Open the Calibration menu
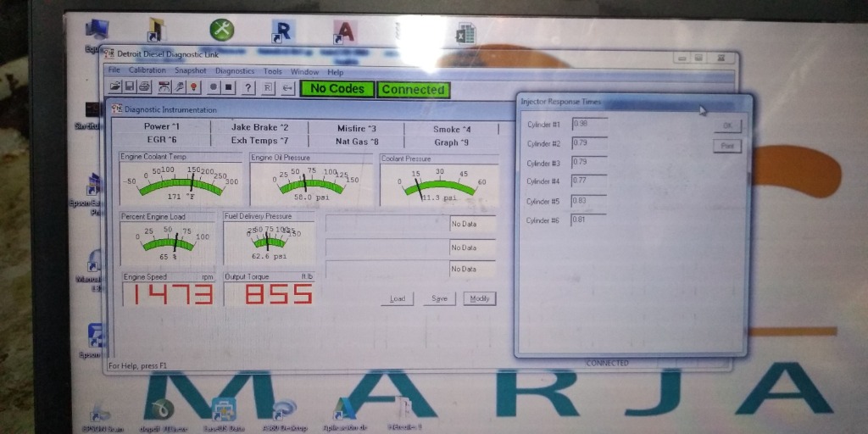868x434 pixels. [x=147, y=72]
